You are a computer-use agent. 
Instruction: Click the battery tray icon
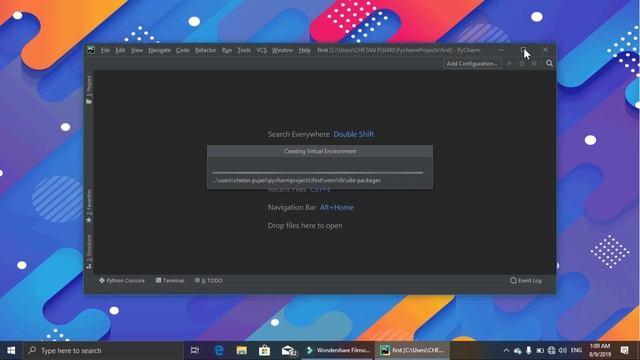pyautogui.click(x=540, y=350)
